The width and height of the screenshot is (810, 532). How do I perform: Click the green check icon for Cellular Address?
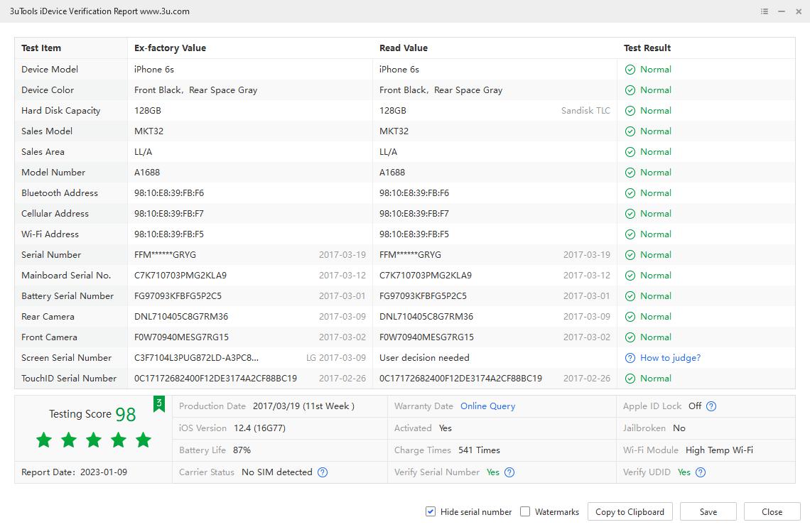coord(630,215)
